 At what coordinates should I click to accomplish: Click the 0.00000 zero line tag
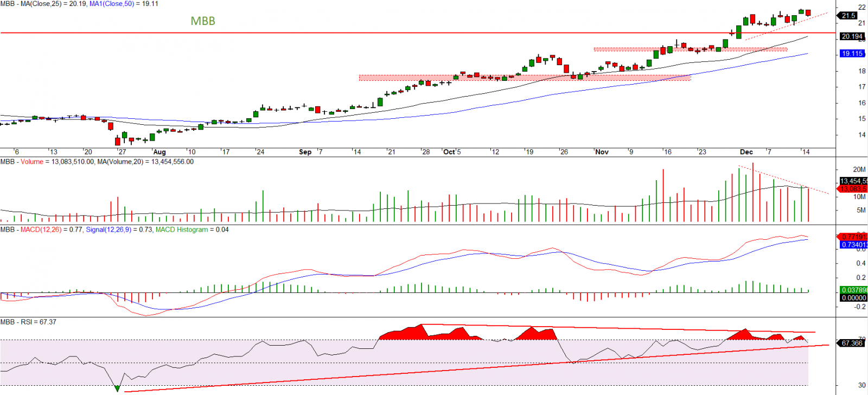point(853,298)
